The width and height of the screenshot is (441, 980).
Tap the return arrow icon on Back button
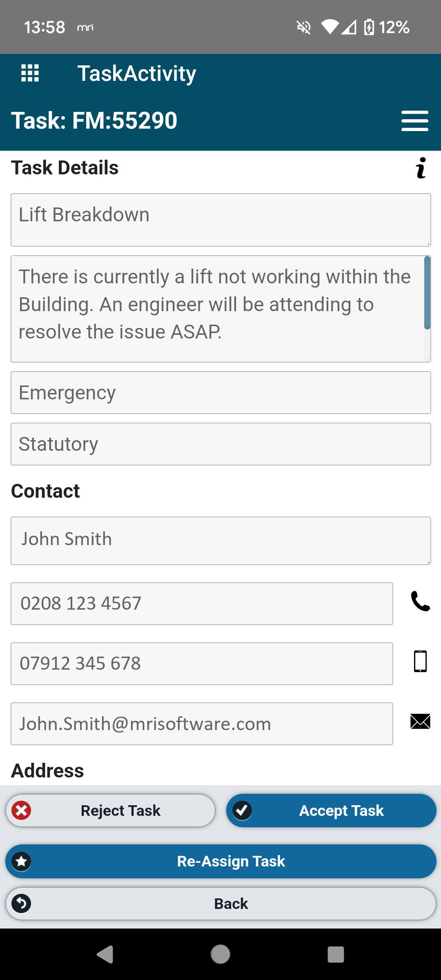22,904
